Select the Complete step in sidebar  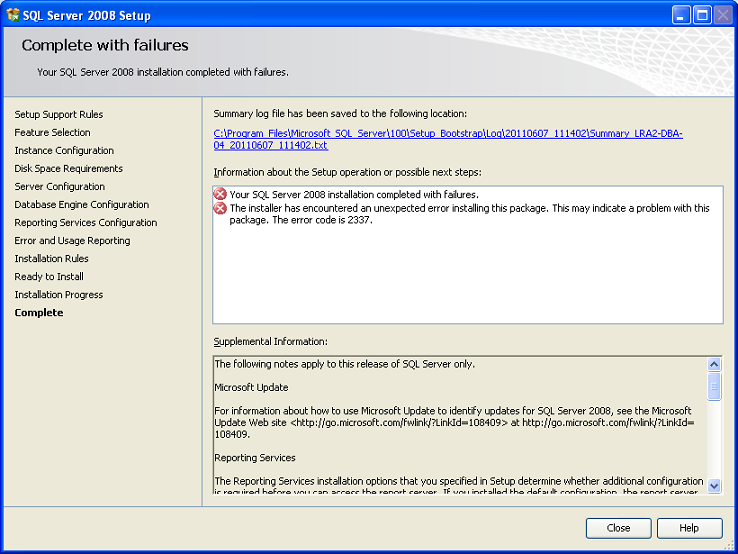39,313
